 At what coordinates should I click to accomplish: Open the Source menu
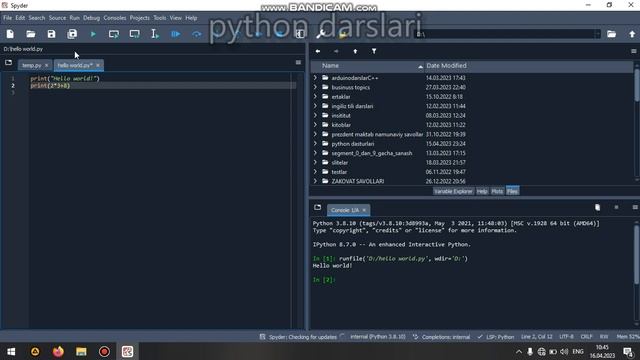57,18
